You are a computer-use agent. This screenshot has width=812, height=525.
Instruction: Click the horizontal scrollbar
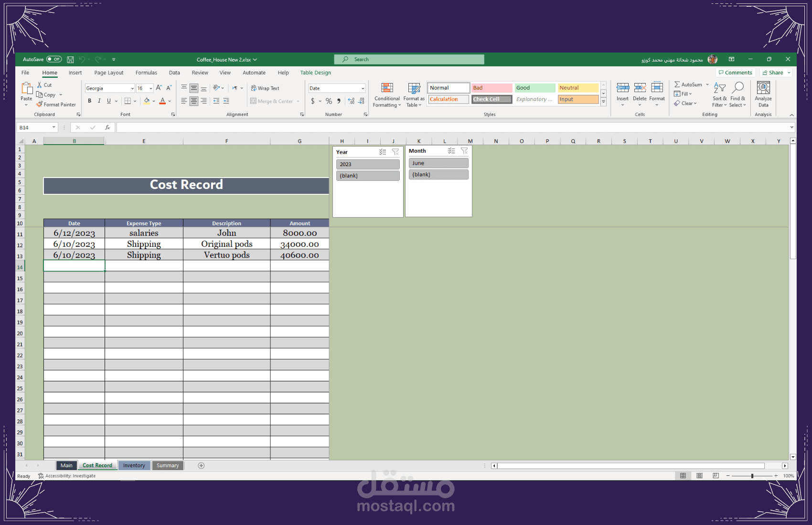pos(630,465)
